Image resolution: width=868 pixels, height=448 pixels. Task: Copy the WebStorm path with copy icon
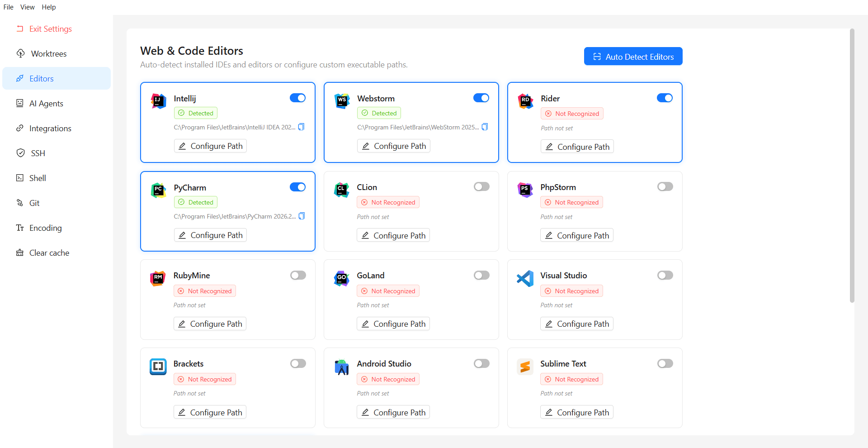tap(485, 127)
